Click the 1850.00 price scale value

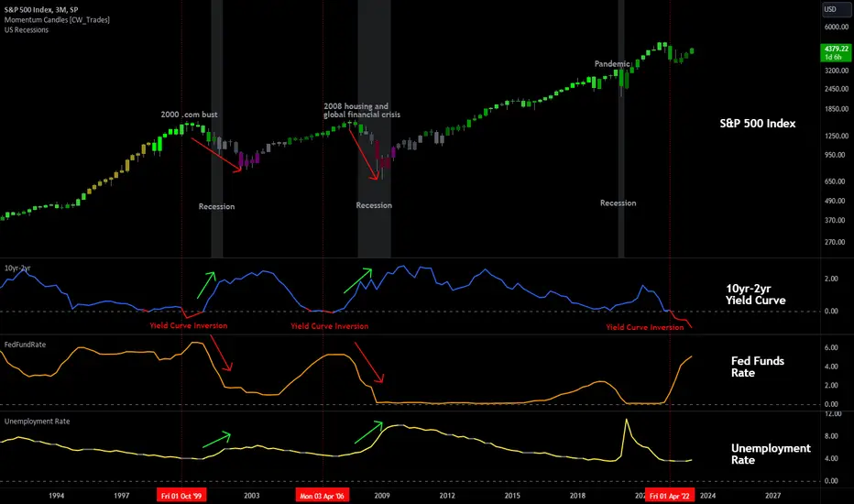point(837,109)
